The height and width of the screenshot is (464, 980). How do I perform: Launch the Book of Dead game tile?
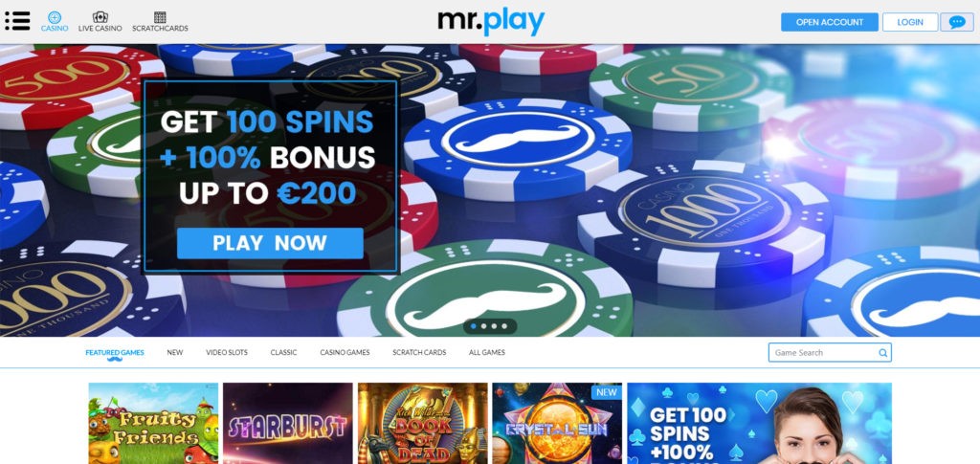coord(422,424)
